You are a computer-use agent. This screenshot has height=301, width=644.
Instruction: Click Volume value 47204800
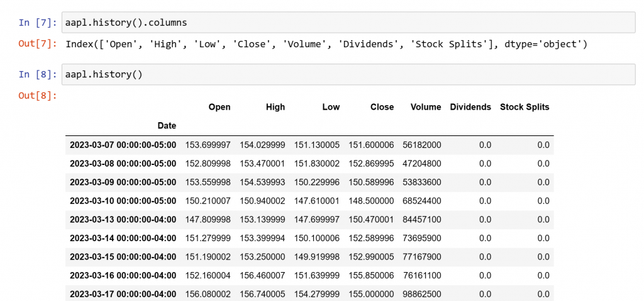click(422, 164)
